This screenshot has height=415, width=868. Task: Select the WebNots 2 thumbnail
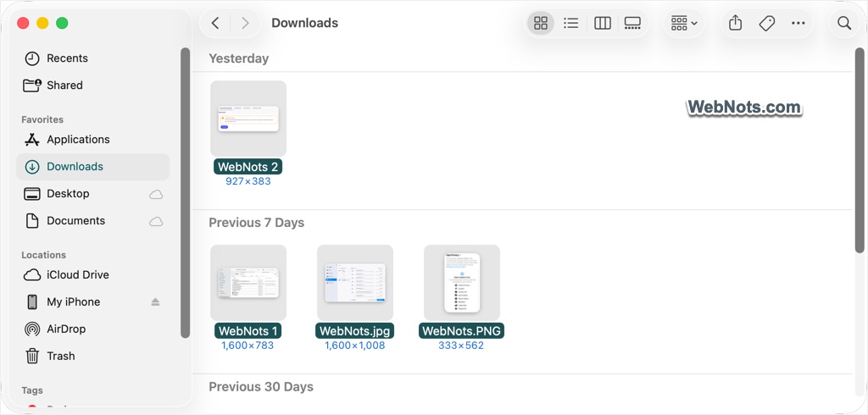click(x=248, y=119)
